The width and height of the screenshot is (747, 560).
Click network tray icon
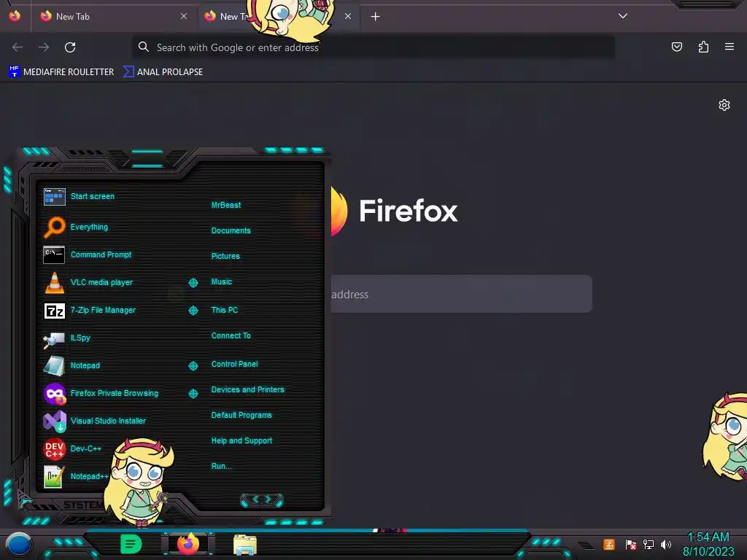[649, 544]
